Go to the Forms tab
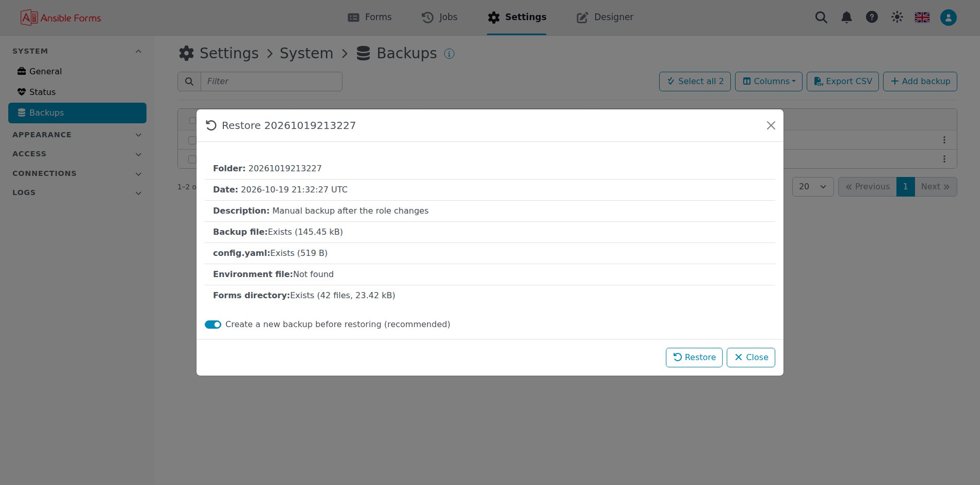Image resolution: width=980 pixels, height=485 pixels. click(x=370, y=17)
